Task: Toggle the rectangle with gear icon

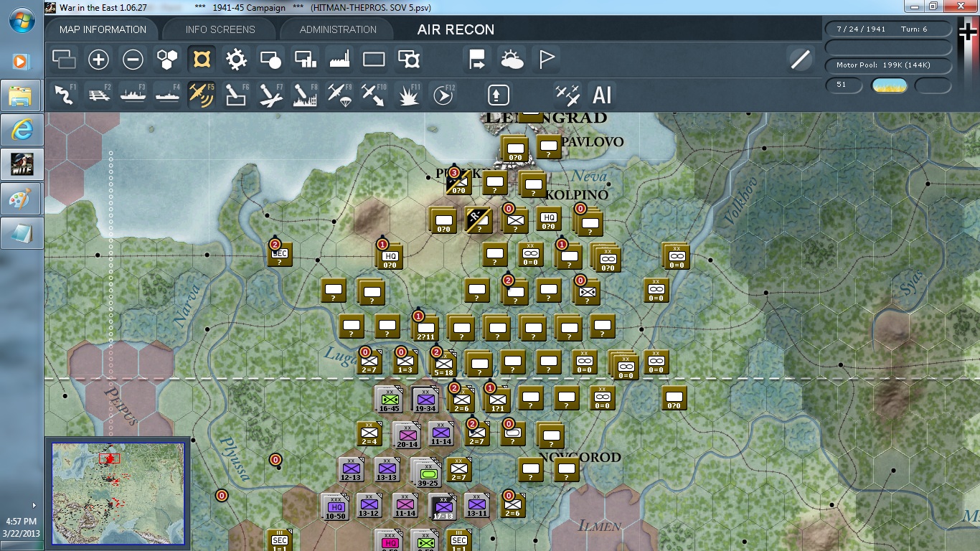Action: [408, 60]
